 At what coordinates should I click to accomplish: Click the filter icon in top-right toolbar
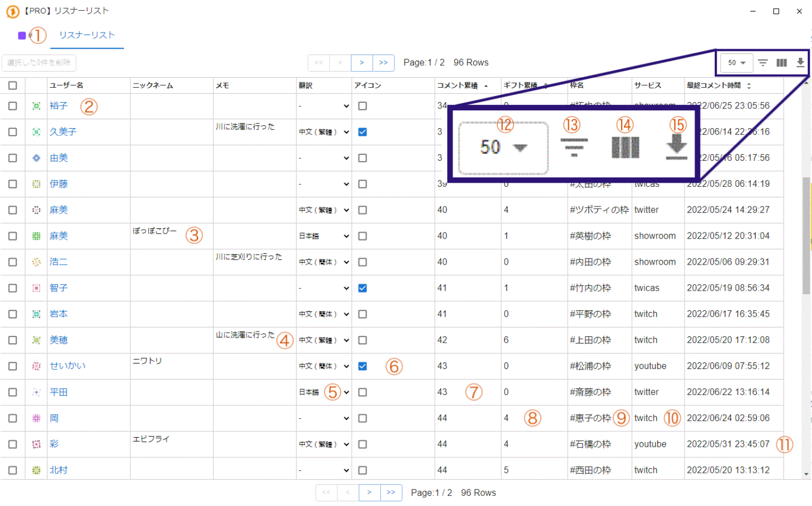tap(763, 63)
